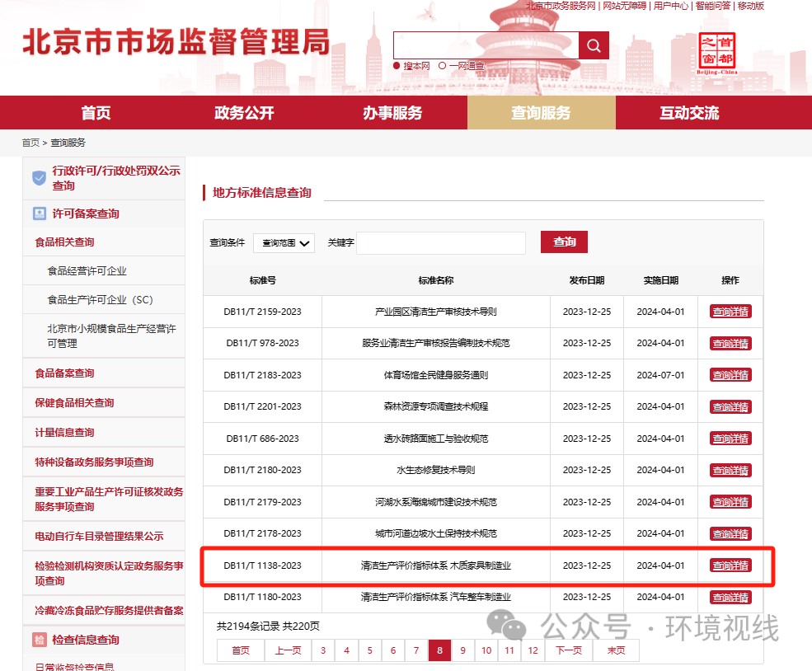Open 查询详情 for DB11/T 978-2023
The width and height of the screenshot is (812, 671).
coord(730,343)
